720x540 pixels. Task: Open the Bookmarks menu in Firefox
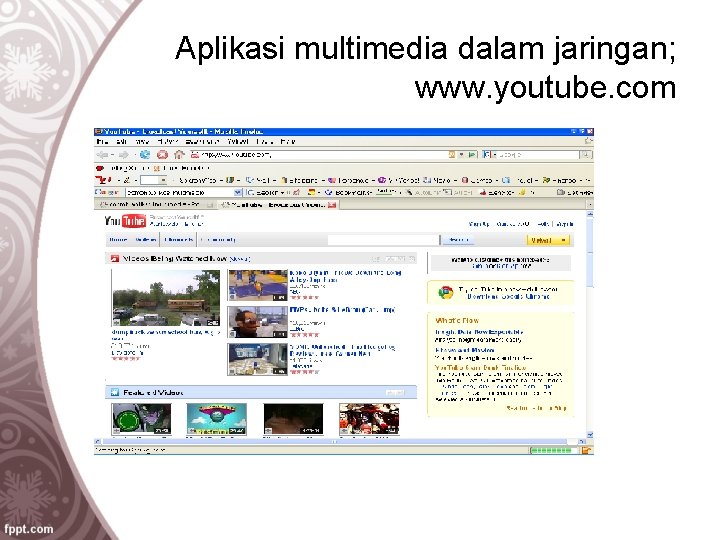[x=202, y=142]
